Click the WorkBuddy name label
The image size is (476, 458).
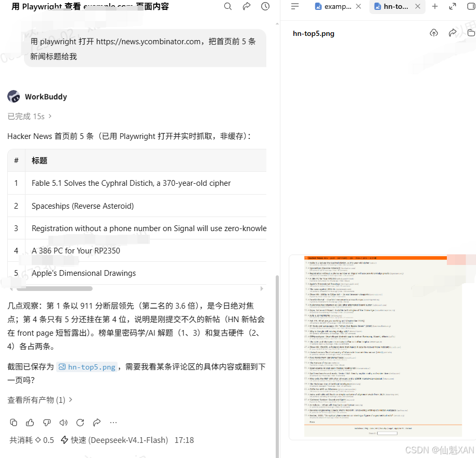click(x=46, y=97)
